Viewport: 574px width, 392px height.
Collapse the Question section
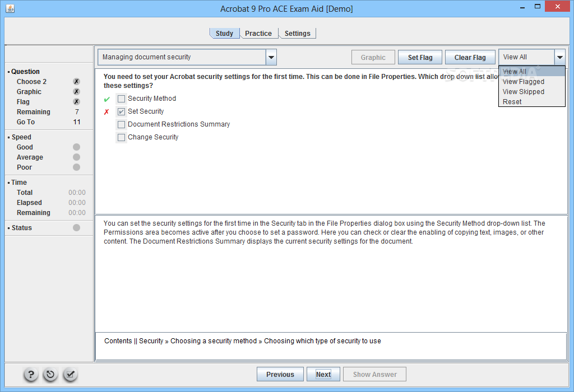tap(9, 72)
